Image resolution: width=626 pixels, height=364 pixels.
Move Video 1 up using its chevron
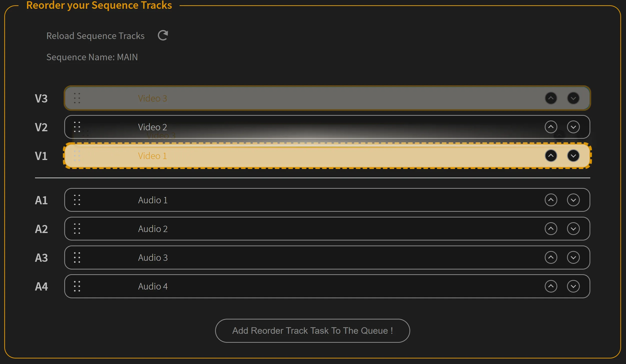(551, 156)
